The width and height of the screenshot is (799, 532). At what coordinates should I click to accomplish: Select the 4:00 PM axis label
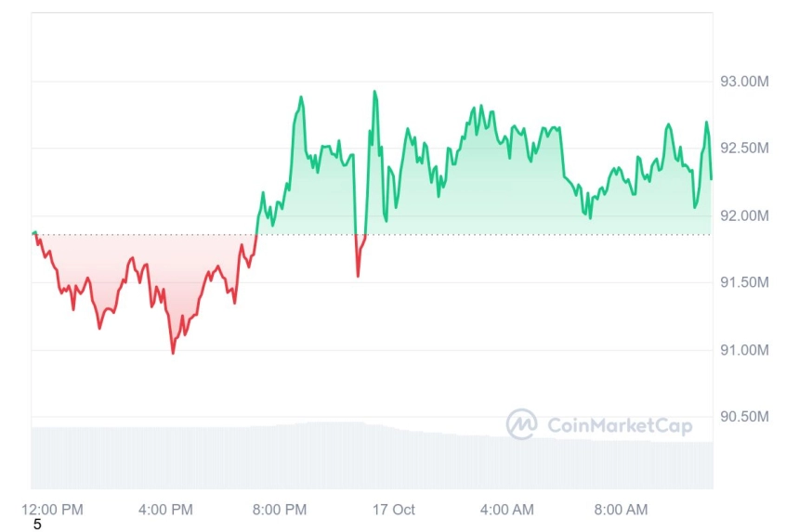(165, 510)
